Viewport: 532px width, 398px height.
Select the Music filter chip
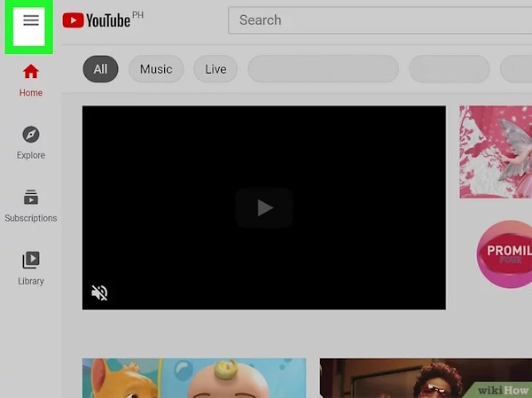coord(156,69)
